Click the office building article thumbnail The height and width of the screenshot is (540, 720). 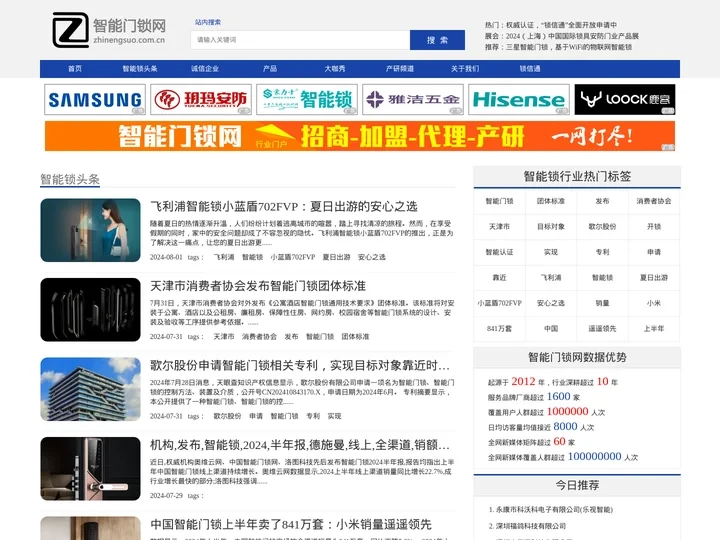pos(90,389)
